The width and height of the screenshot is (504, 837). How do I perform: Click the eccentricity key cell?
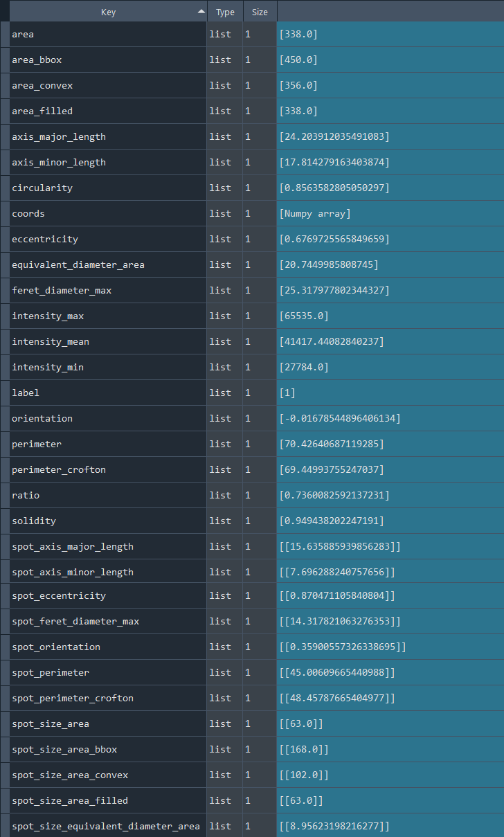pos(107,240)
